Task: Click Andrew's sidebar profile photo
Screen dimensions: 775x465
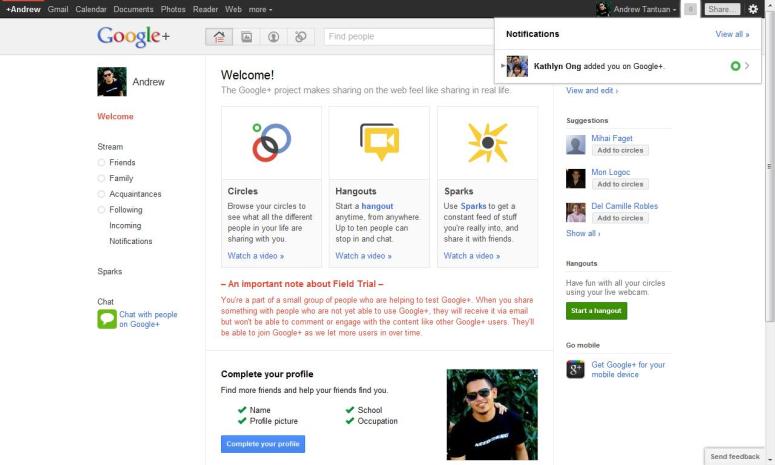Action: (x=112, y=82)
